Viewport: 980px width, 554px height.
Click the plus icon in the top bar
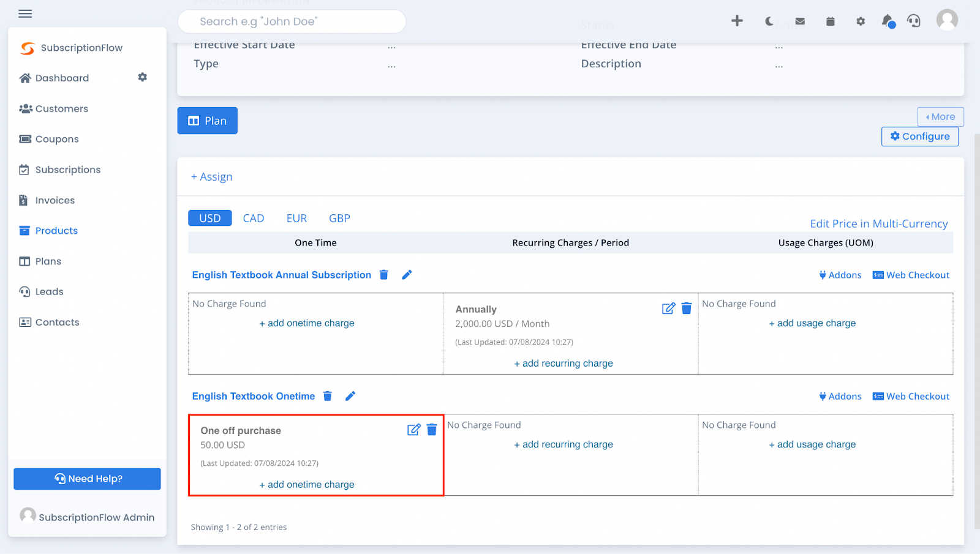tap(737, 21)
